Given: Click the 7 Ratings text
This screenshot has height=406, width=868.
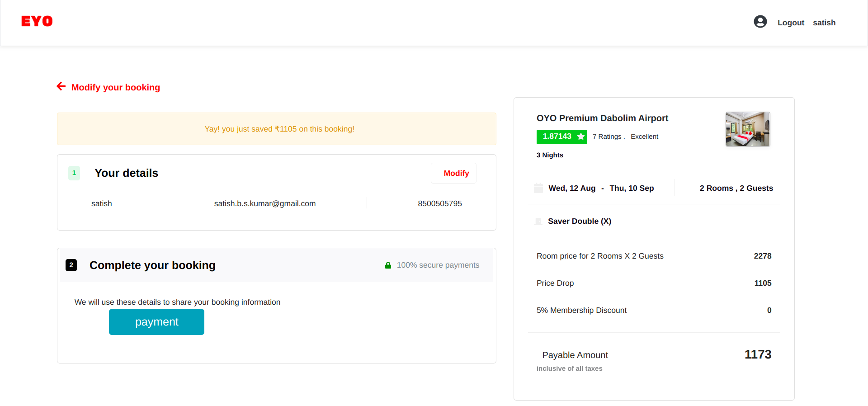Looking at the screenshot, I should pyautogui.click(x=607, y=137).
